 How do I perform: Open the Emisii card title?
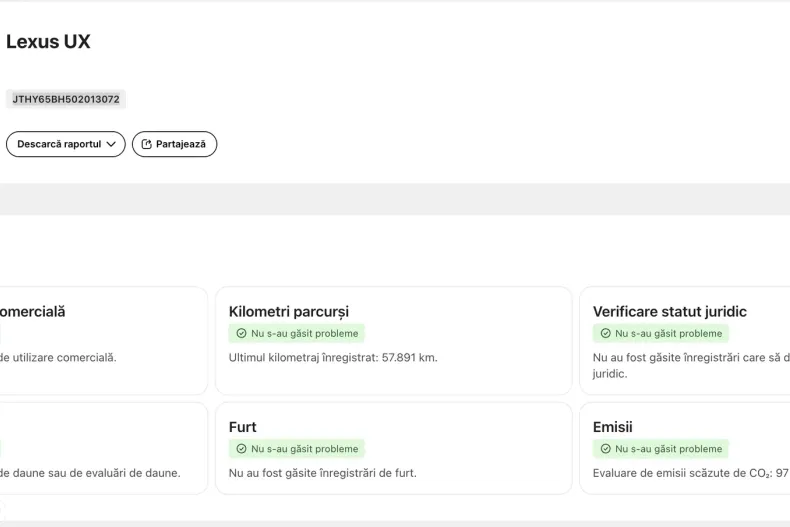[612, 427]
